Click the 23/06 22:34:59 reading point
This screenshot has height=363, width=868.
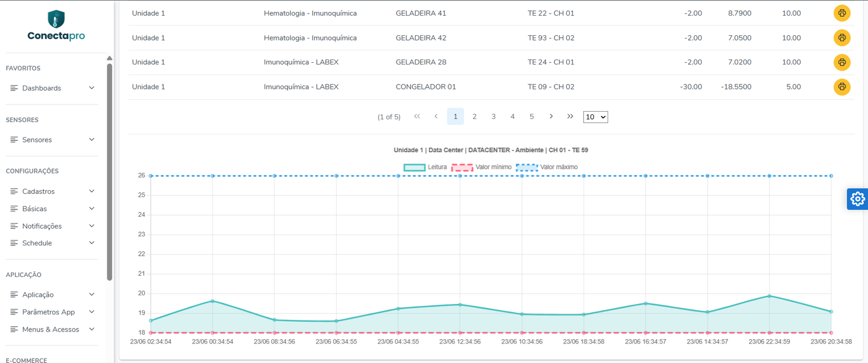(769, 296)
